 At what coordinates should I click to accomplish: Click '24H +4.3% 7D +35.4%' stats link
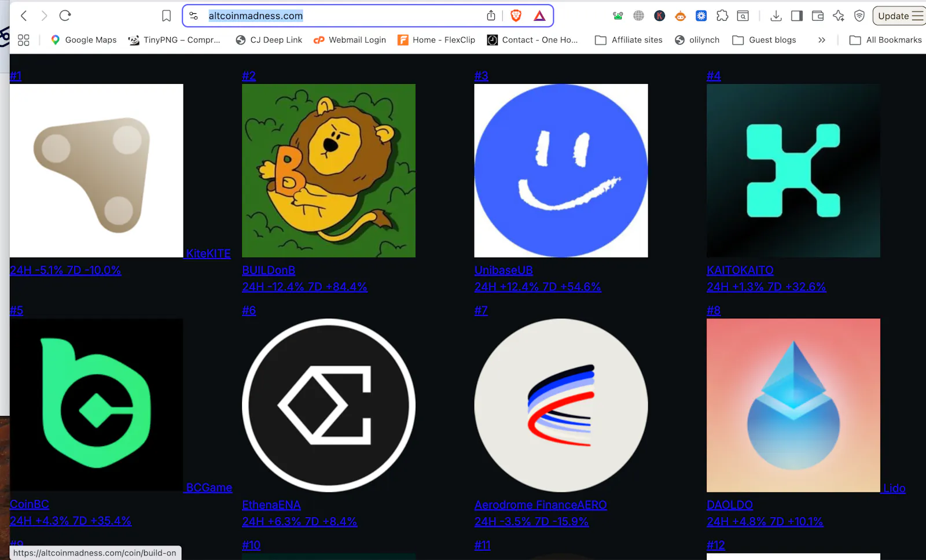[71, 521]
